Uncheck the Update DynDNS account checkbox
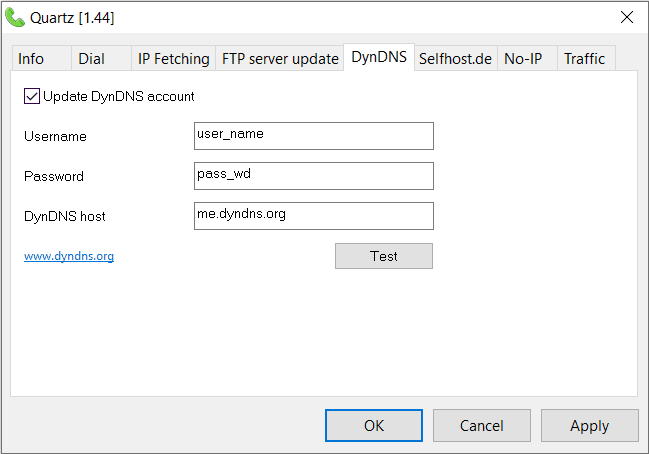This screenshot has width=649, height=454. click(x=32, y=97)
